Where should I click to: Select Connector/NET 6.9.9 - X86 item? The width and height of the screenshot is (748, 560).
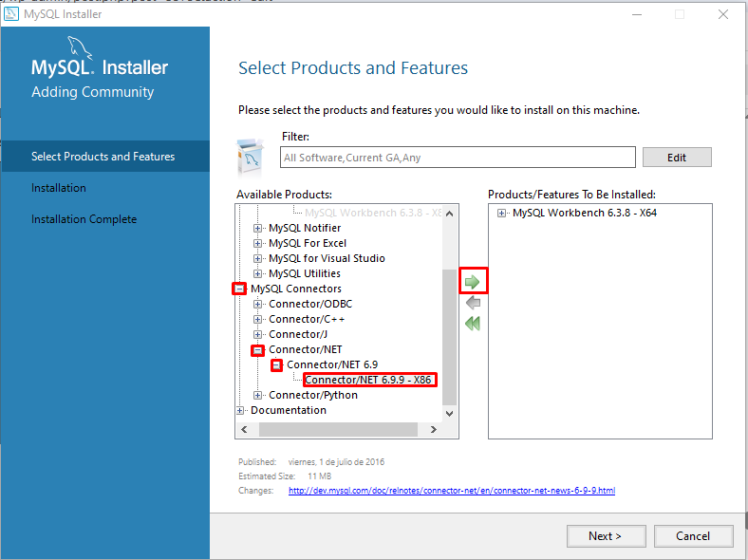368,380
